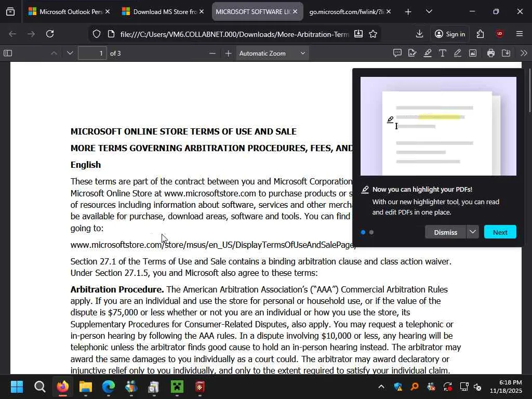Select the MICROSOFT SOFTWARE LICENSE tab
Image resolution: width=532 pixels, height=399 pixels.
(x=253, y=11)
